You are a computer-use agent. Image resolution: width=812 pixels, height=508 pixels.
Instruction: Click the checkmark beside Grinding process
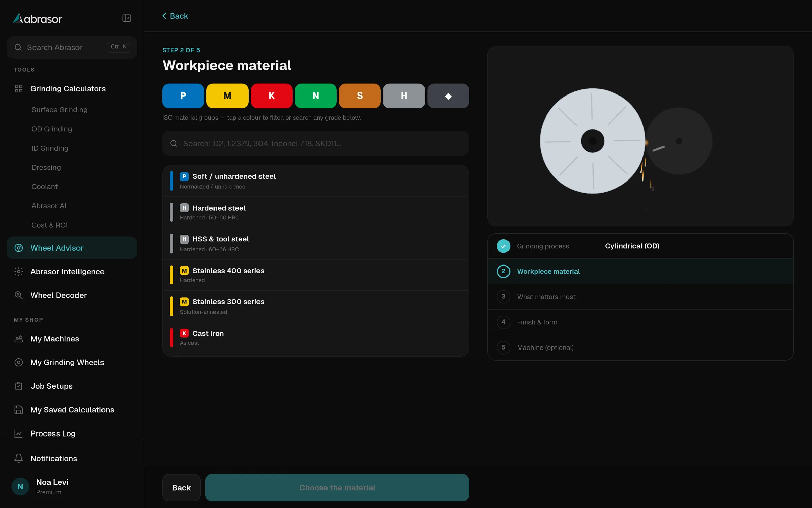click(x=503, y=246)
